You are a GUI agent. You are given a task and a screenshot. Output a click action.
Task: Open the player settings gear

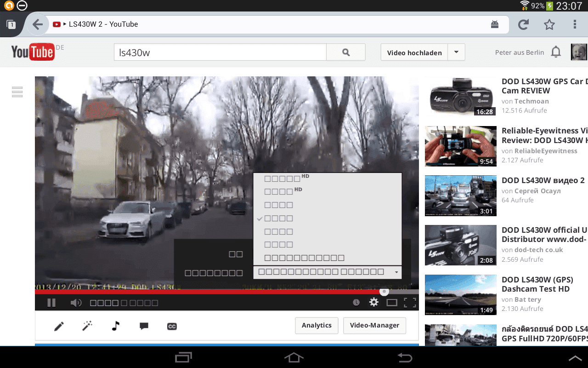coord(374,302)
